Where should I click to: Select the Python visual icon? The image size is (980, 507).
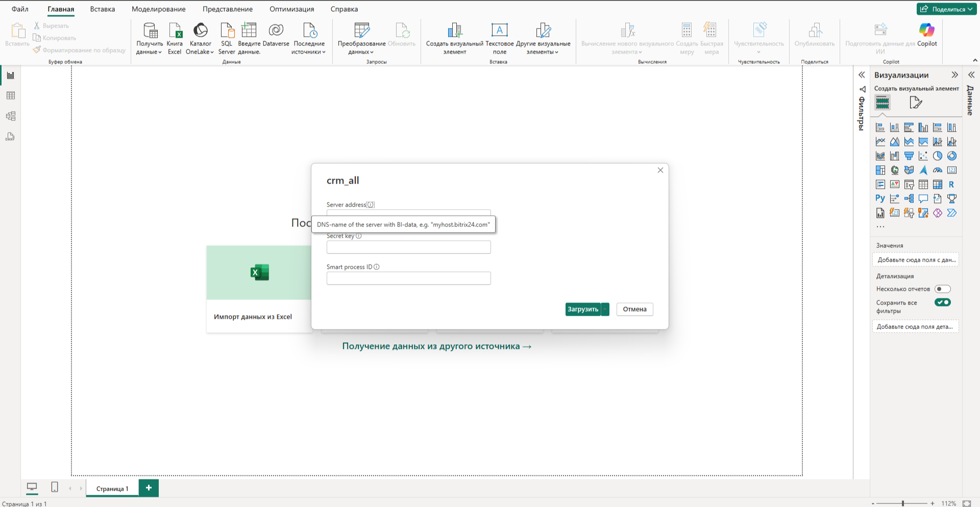(x=880, y=198)
